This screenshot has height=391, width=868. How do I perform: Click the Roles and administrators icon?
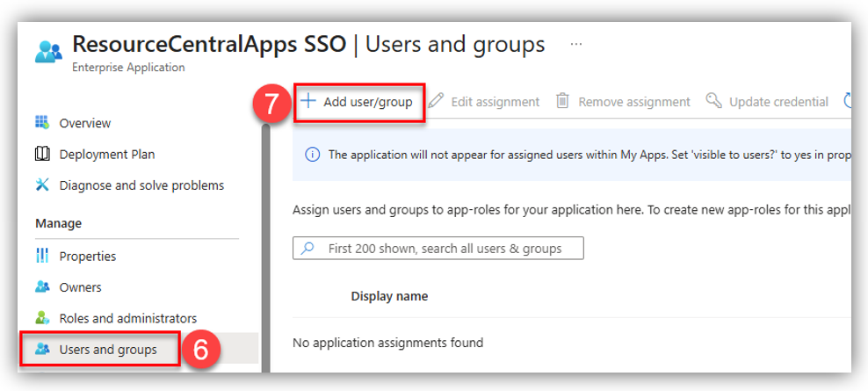click(x=42, y=318)
